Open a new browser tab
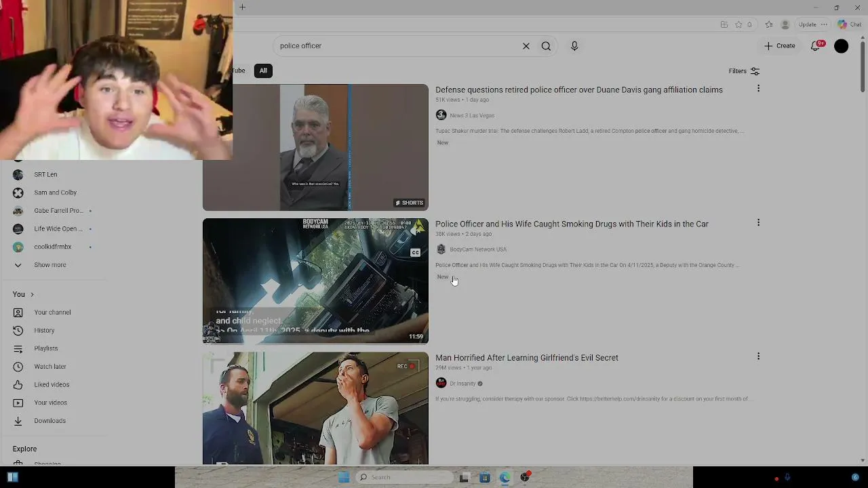 (x=242, y=7)
